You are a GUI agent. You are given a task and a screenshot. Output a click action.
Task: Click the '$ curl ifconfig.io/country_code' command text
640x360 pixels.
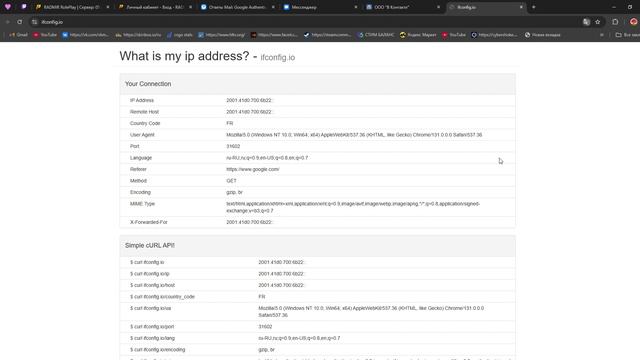(162, 297)
